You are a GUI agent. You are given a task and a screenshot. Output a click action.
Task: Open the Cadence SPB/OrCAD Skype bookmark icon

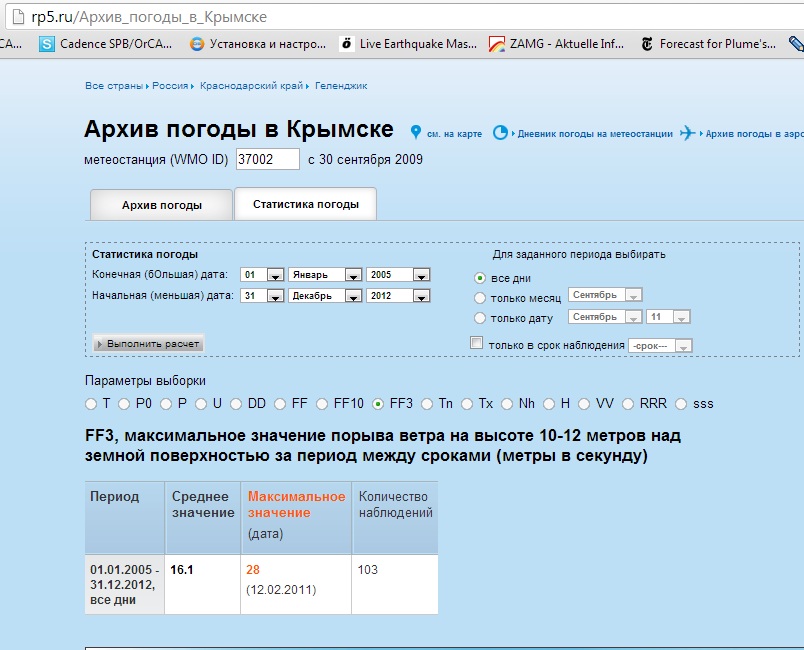(x=46, y=44)
